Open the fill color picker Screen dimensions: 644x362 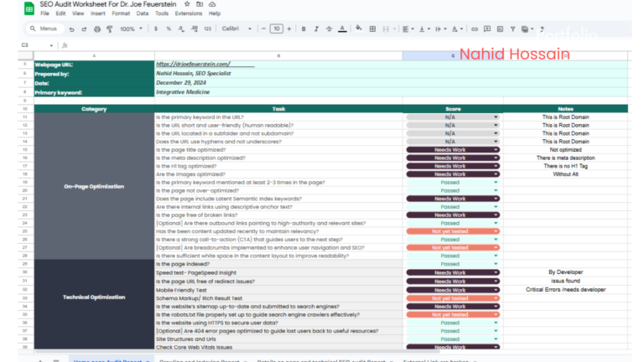pos(359,28)
